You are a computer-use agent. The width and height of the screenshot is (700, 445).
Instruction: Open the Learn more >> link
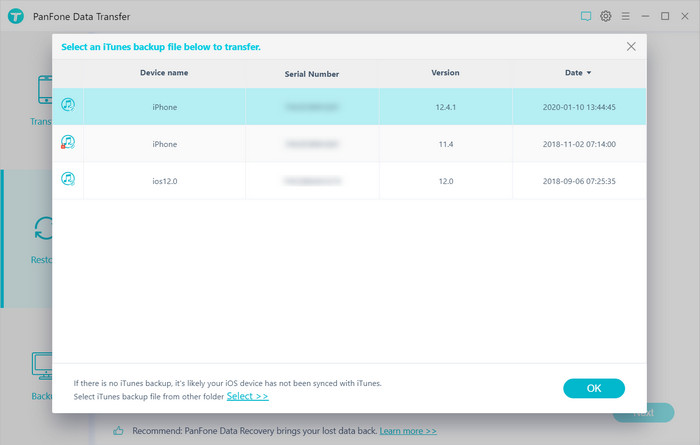click(x=408, y=431)
